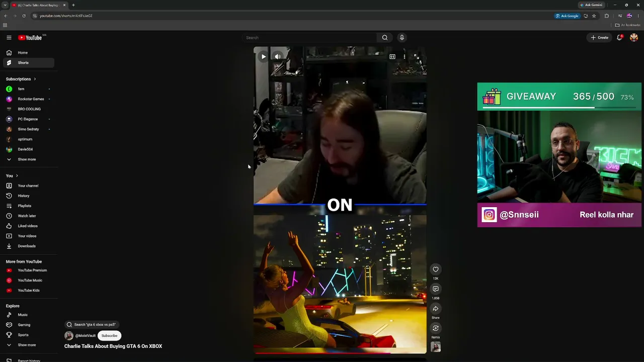Seek on the red video progress bar
The height and width of the screenshot is (362, 644).
click(x=340, y=352)
